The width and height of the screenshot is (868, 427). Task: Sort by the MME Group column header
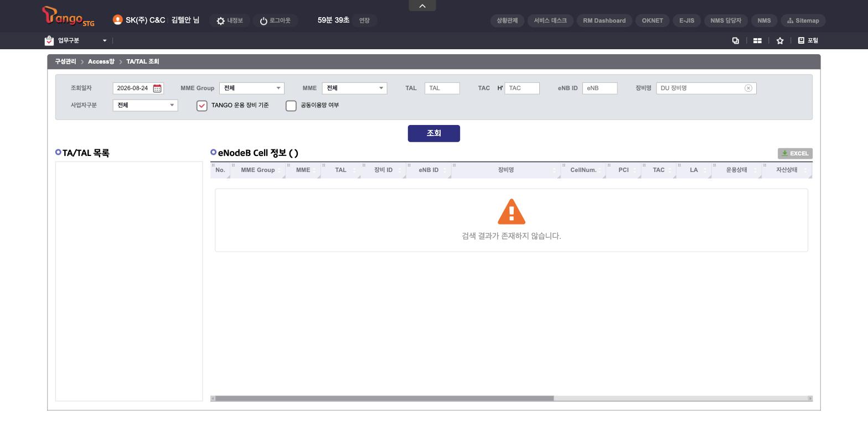tap(258, 170)
